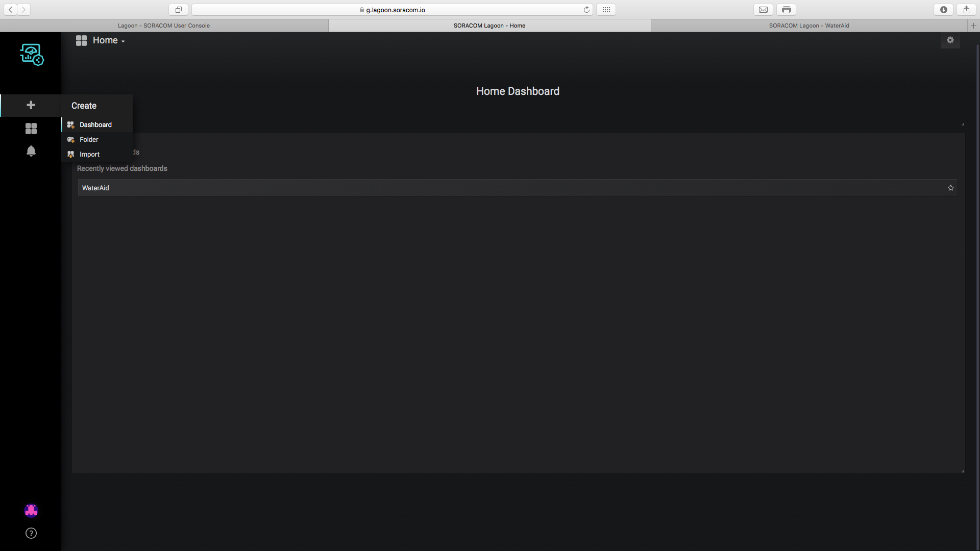Open the WaterAid recently viewed dashboard
Screen dimensions: 980x551
95,188
